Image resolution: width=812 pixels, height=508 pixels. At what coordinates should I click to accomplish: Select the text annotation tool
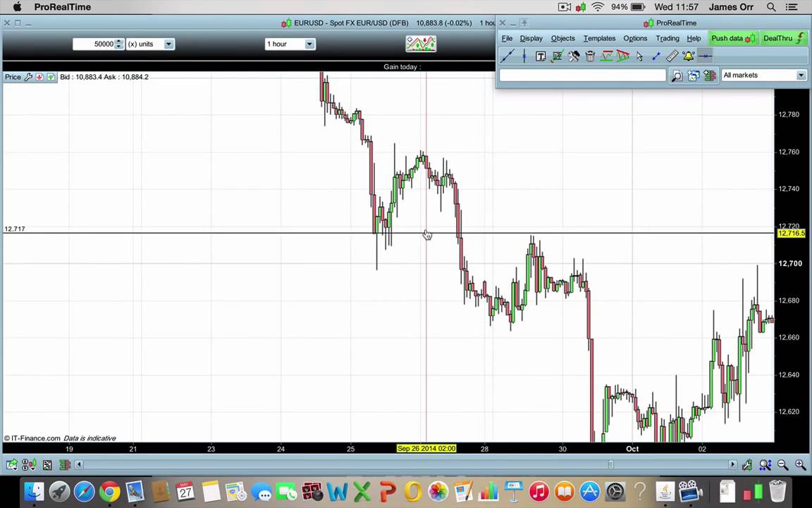coord(540,56)
